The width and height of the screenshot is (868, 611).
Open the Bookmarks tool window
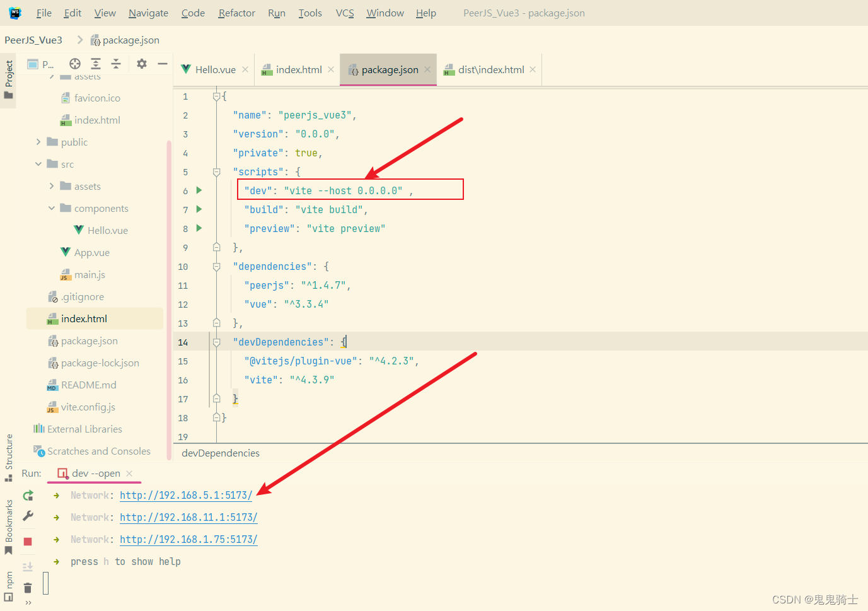click(9, 527)
